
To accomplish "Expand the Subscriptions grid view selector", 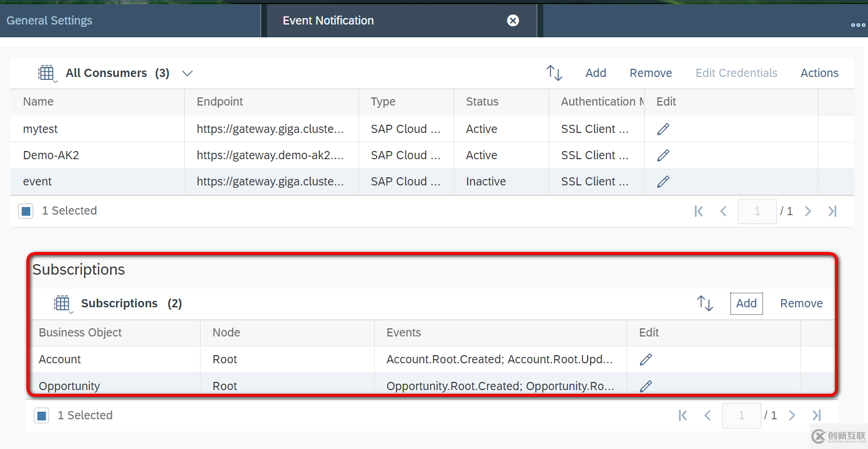I will 62,303.
